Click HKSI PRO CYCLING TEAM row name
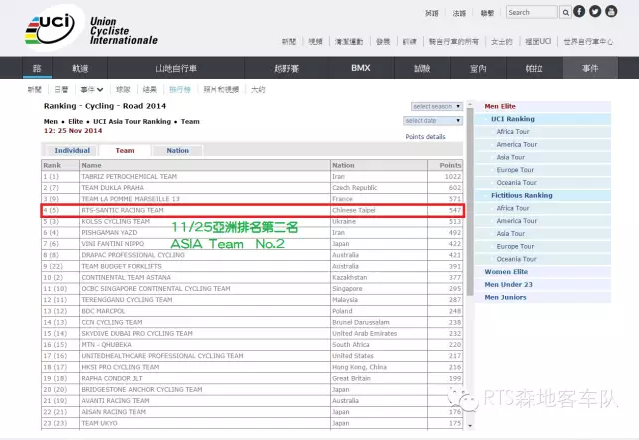 120,367
